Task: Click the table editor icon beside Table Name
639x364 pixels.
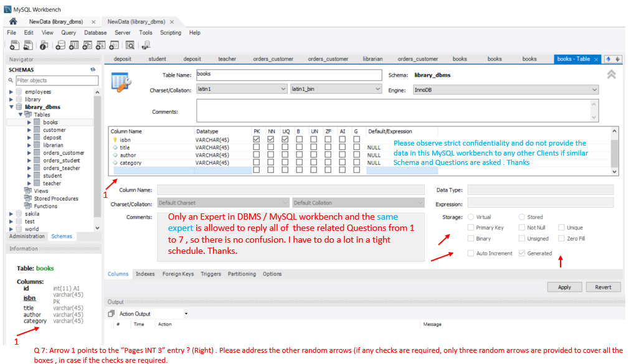Action: tap(121, 82)
